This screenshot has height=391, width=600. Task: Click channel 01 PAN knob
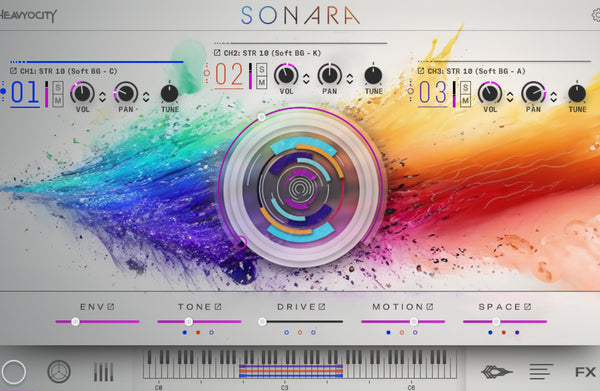pos(126,93)
